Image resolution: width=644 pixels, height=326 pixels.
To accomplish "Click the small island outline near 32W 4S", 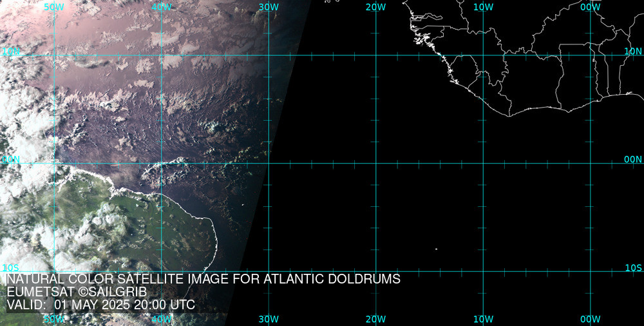I will pyautogui.click(x=243, y=205).
